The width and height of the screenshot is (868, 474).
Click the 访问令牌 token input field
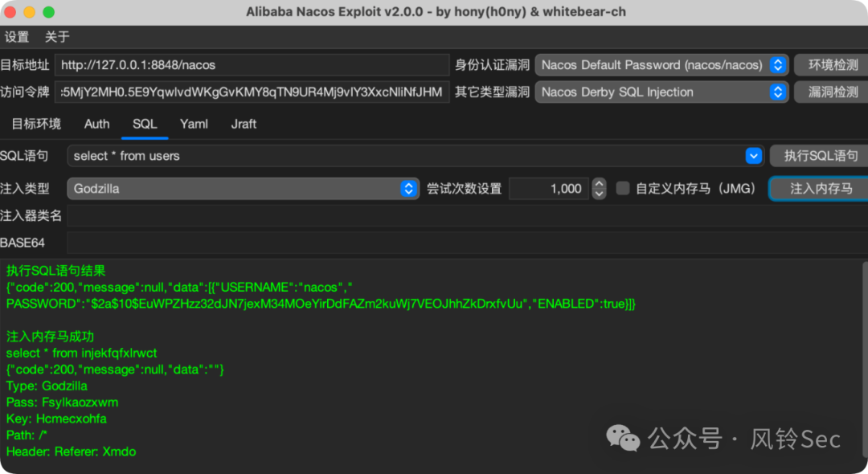point(252,92)
